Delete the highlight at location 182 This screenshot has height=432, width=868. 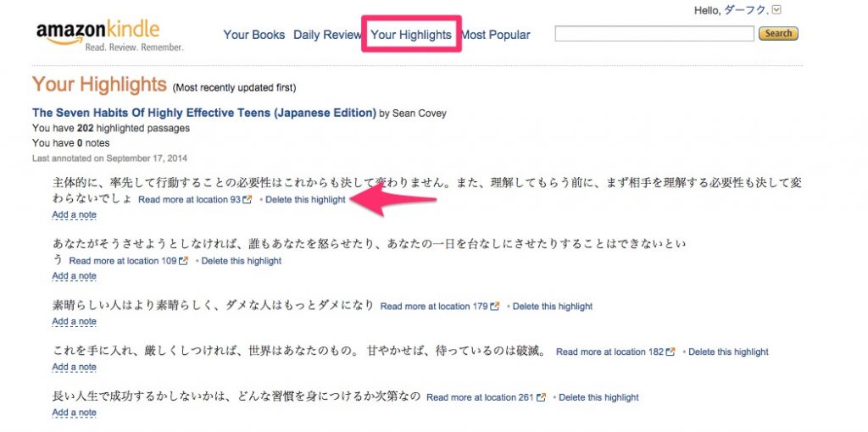[728, 352]
